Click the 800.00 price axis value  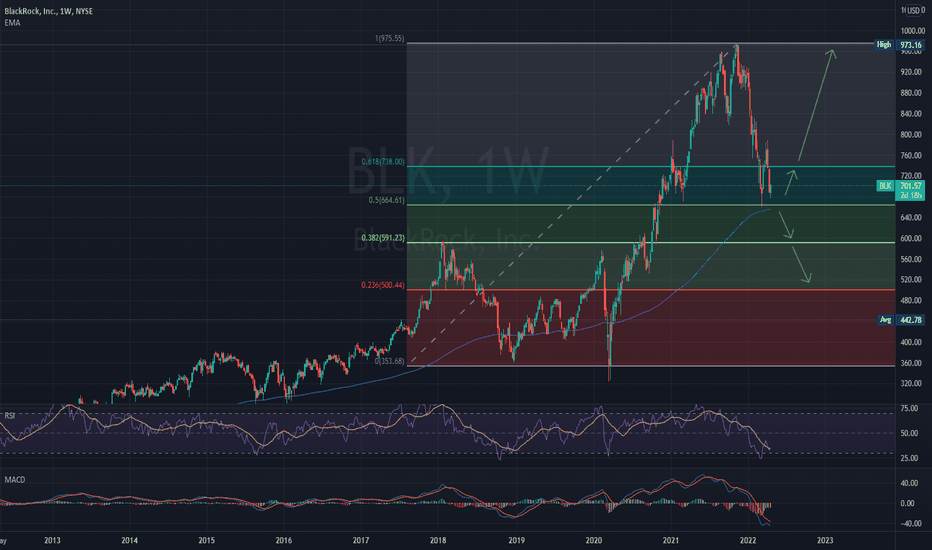tap(911, 134)
